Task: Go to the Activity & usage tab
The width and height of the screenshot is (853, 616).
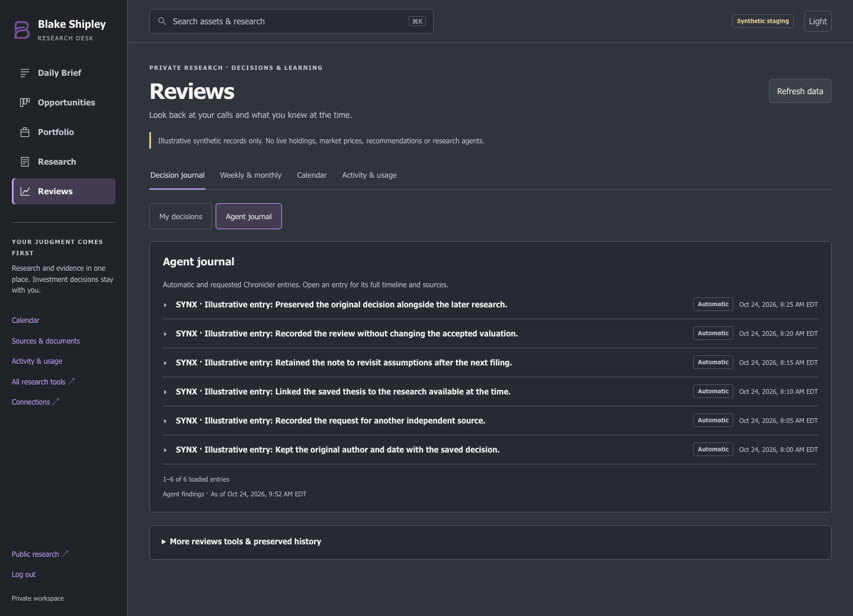Action: click(x=370, y=175)
